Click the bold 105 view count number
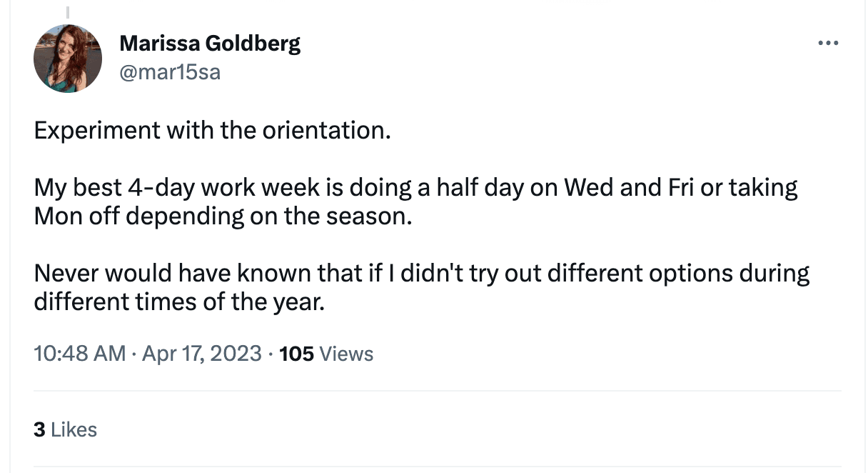Screen dimensions: 868x473 (x=297, y=353)
